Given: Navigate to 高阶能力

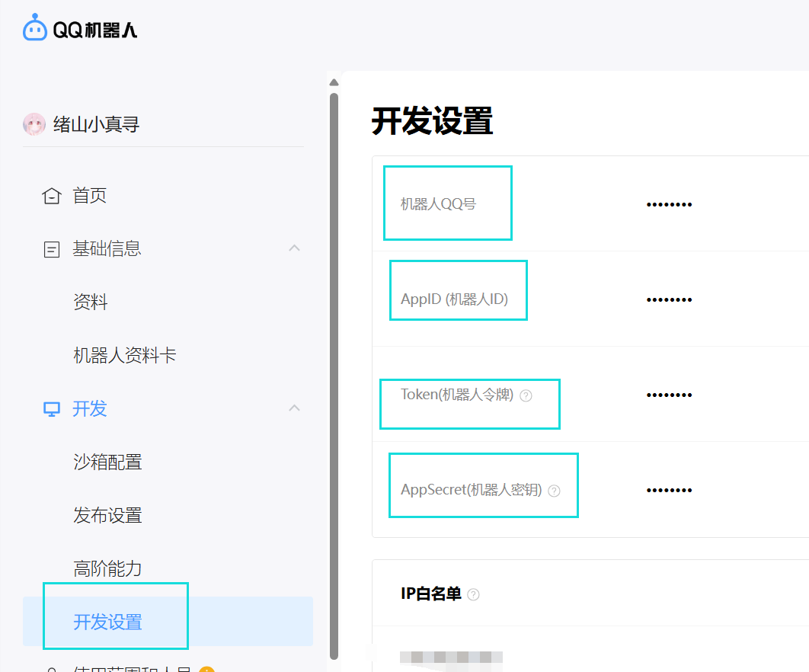Looking at the screenshot, I should (107, 569).
